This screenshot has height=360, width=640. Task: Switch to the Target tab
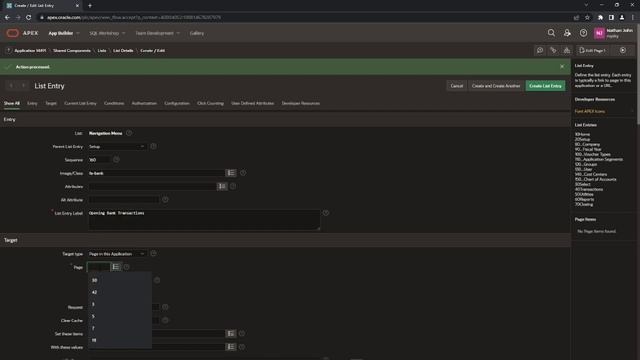[x=51, y=103]
